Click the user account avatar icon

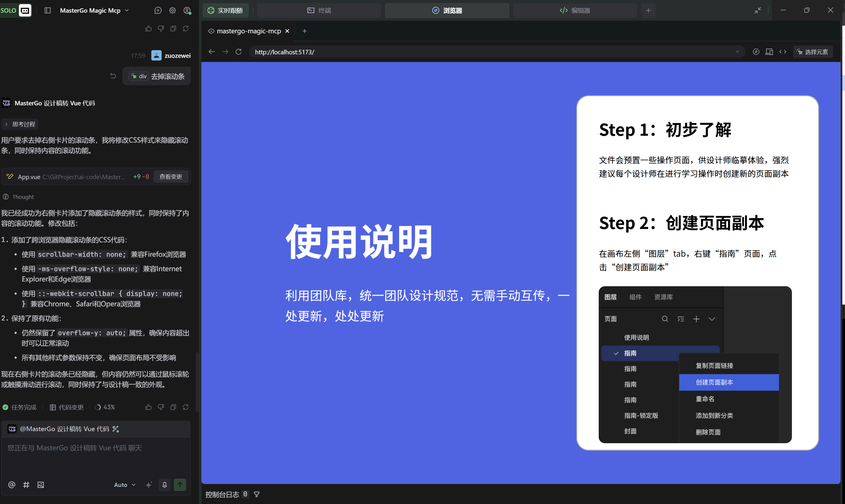[187, 11]
